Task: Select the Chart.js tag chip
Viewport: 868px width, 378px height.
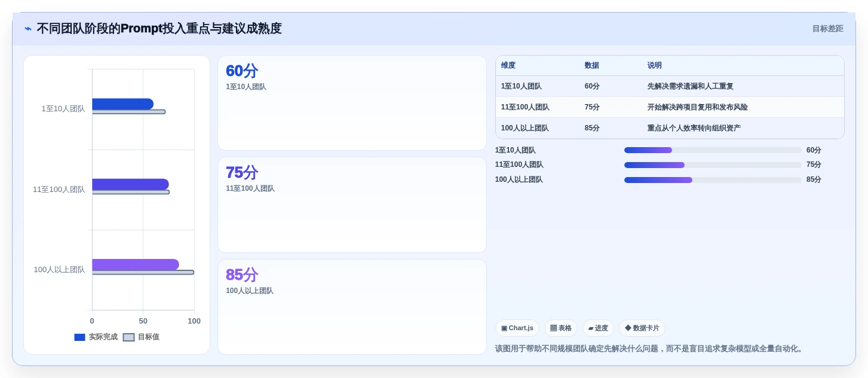Action: (x=517, y=328)
